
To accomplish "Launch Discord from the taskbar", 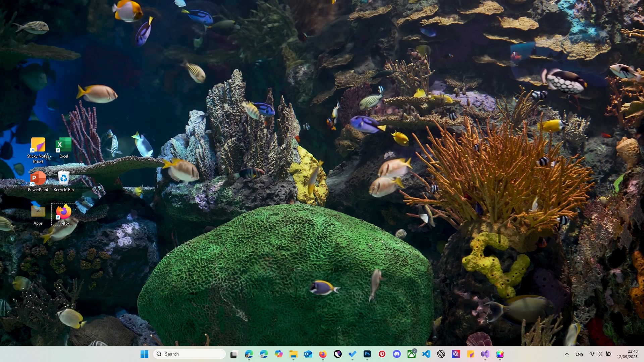I will tap(397, 354).
